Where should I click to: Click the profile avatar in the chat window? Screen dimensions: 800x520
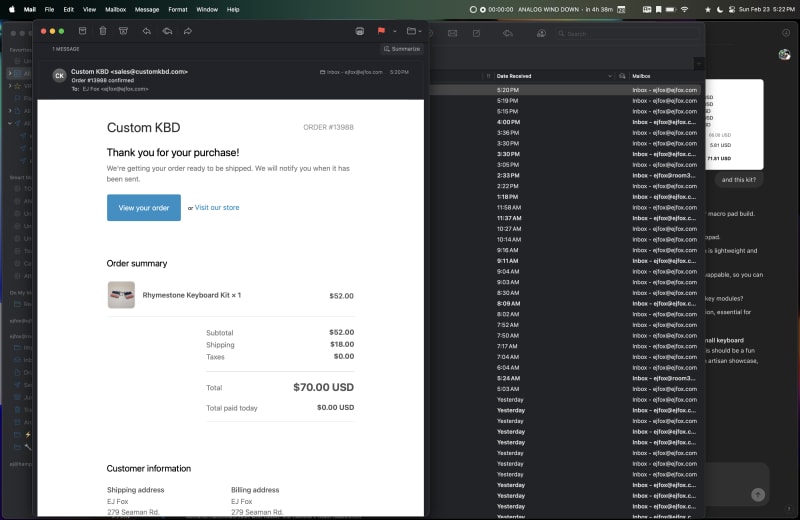click(x=785, y=55)
